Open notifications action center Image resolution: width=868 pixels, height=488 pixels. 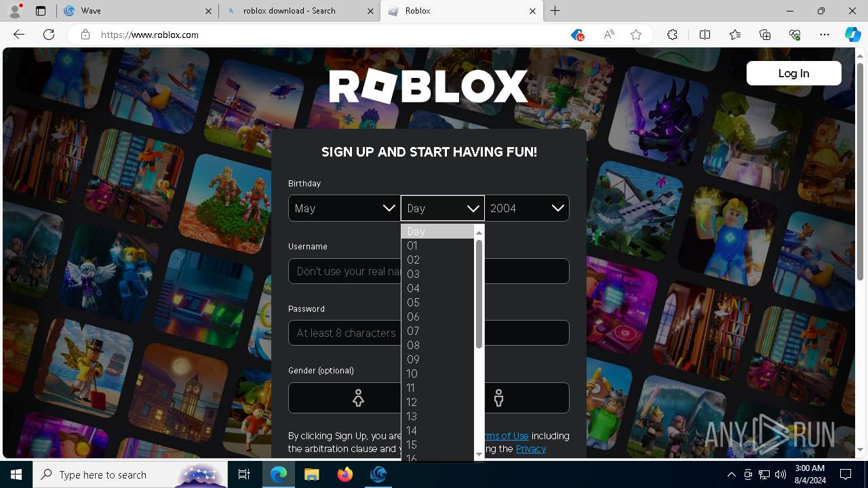point(846,474)
